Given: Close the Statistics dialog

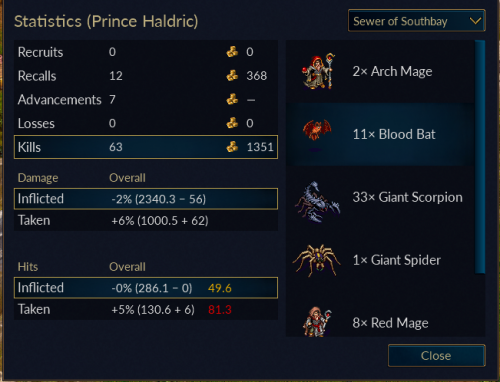Looking at the screenshot, I should coord(436,356).
